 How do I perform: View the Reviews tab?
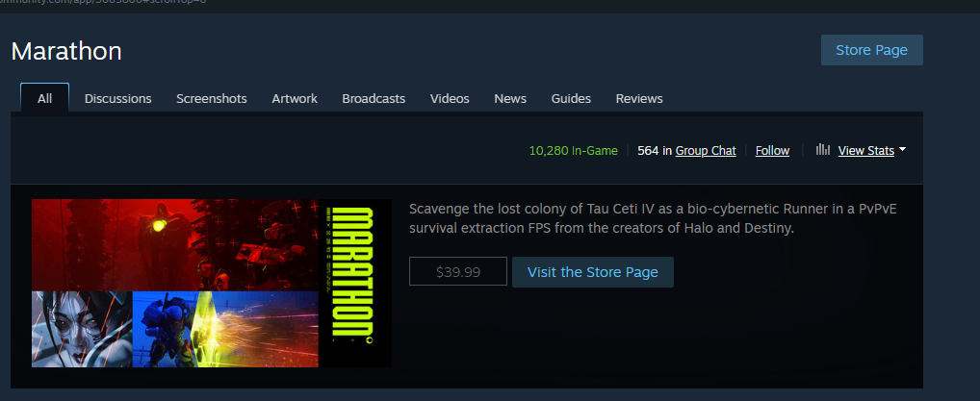pos(639,99)
